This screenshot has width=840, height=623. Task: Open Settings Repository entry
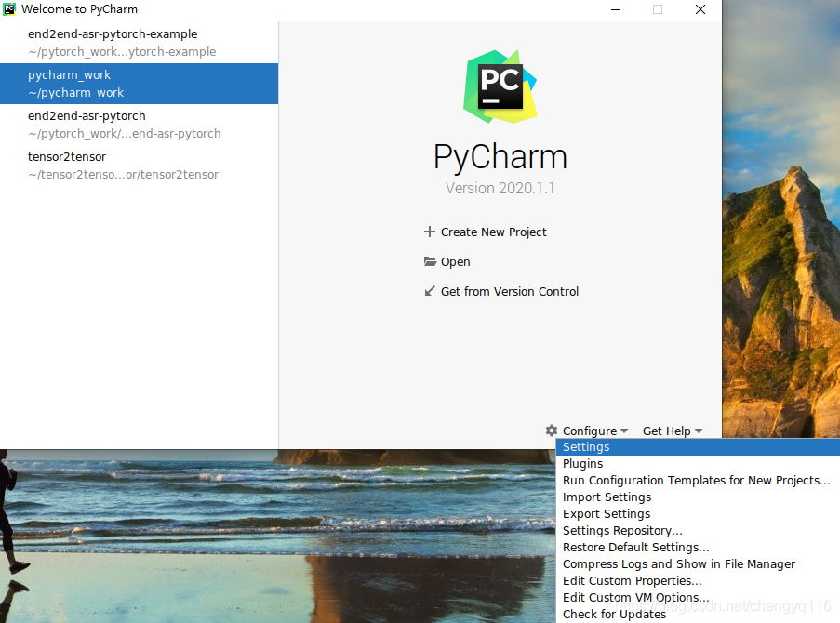(698, 530)
